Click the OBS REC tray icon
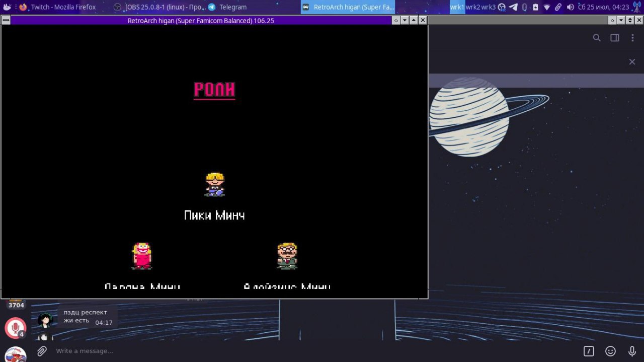This screenshot has height=362, width=644. (x=502, y=7)
